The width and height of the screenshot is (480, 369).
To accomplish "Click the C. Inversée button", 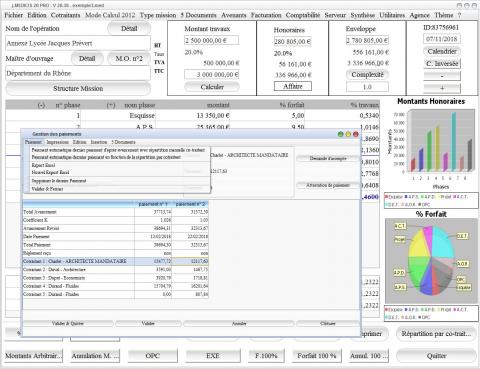I will point(442,64).
